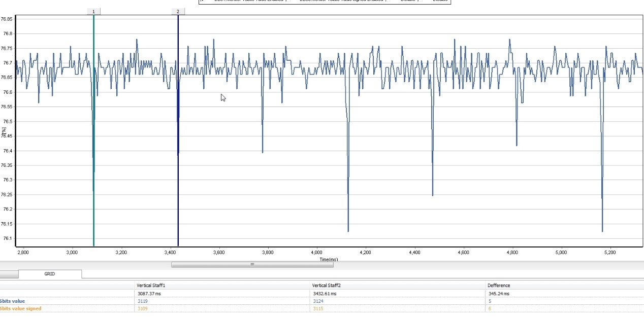
Task: Click the Time(ms) axis label
Action: 329,259
